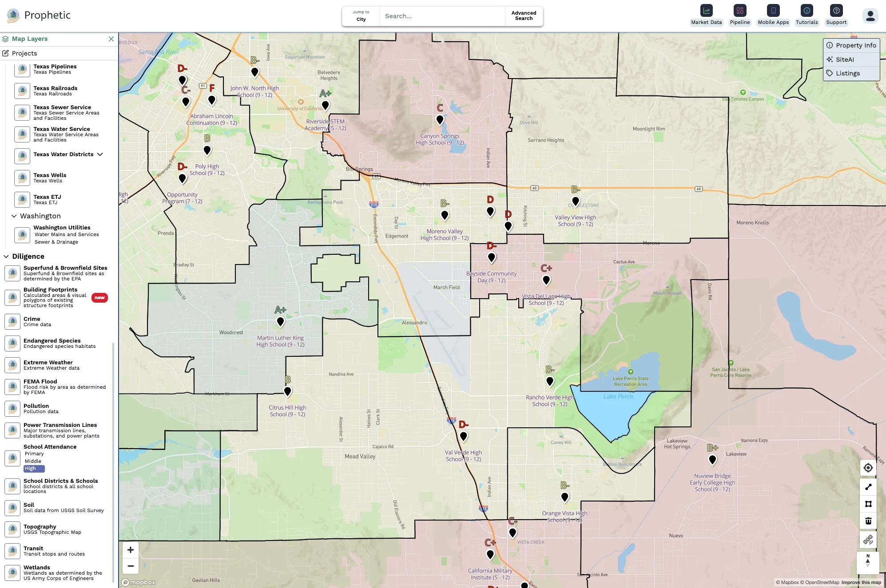Select the Listings menu item

(x=847, y=73)
